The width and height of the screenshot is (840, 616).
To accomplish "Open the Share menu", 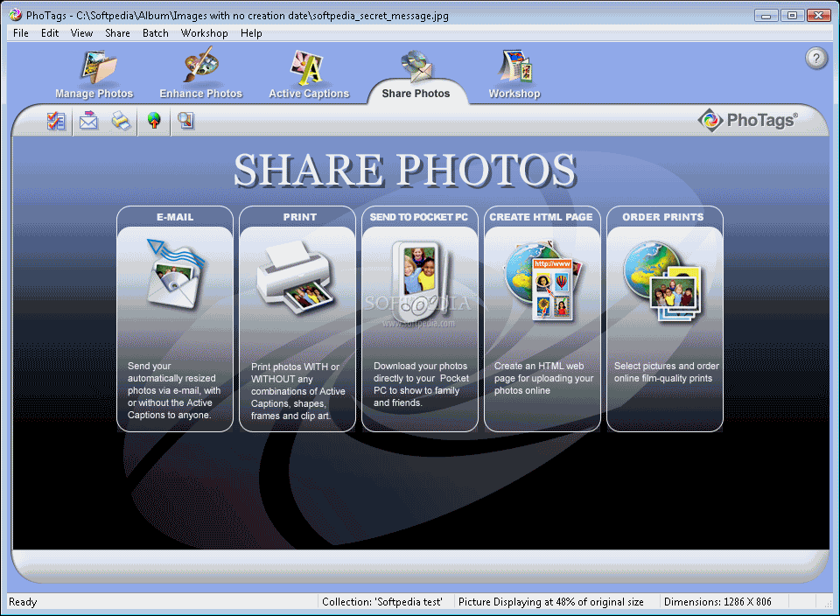I will tap(117, 33).
